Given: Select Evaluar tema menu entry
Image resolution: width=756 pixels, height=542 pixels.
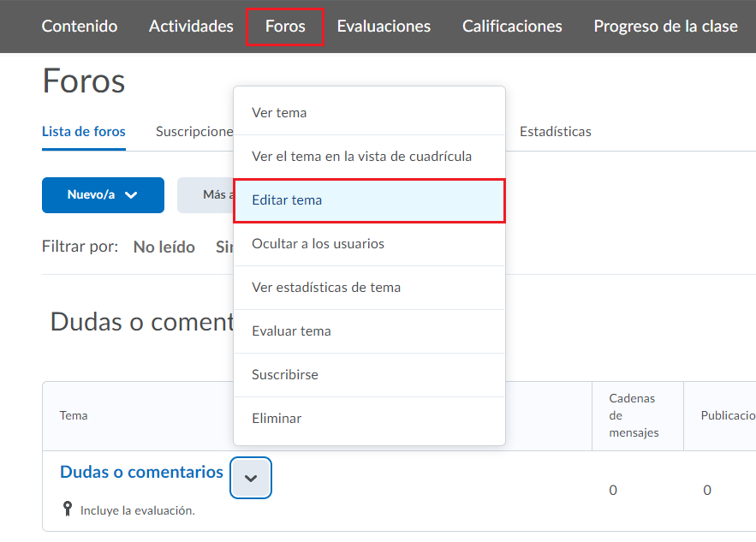Looking at the screenshot, I should click(x=291, y=331).
